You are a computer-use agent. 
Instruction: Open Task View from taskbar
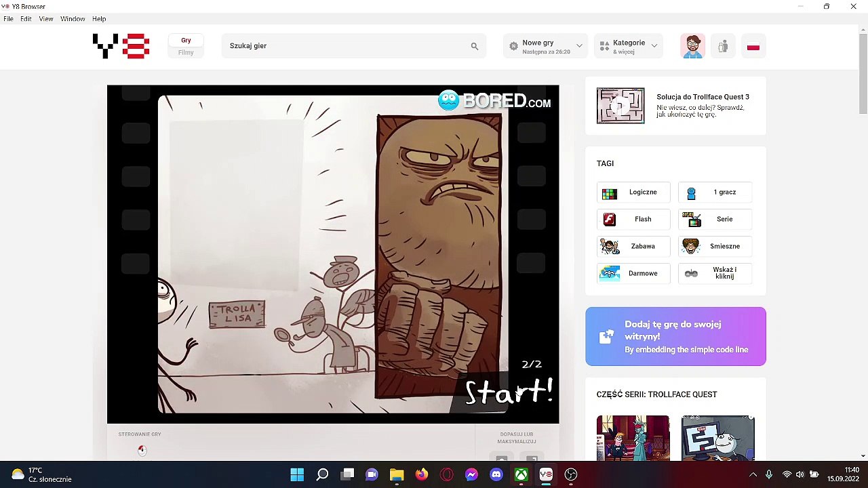[x=347, y=474]
